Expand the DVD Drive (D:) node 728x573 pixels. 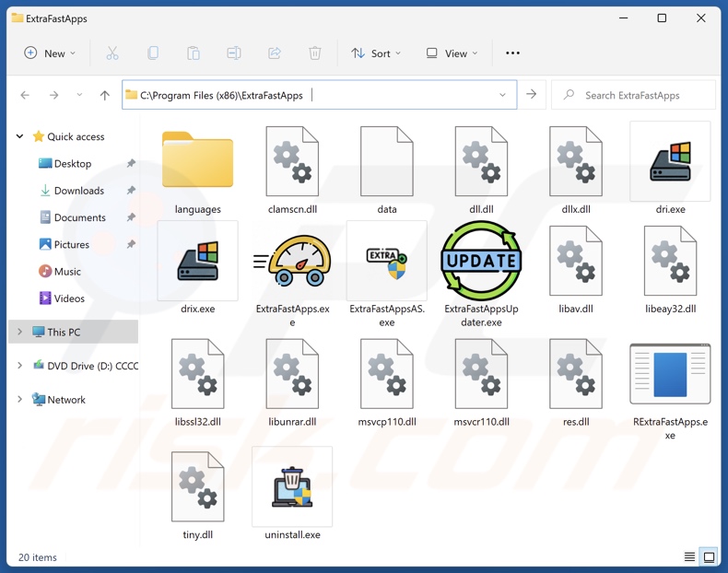(20, 366)
